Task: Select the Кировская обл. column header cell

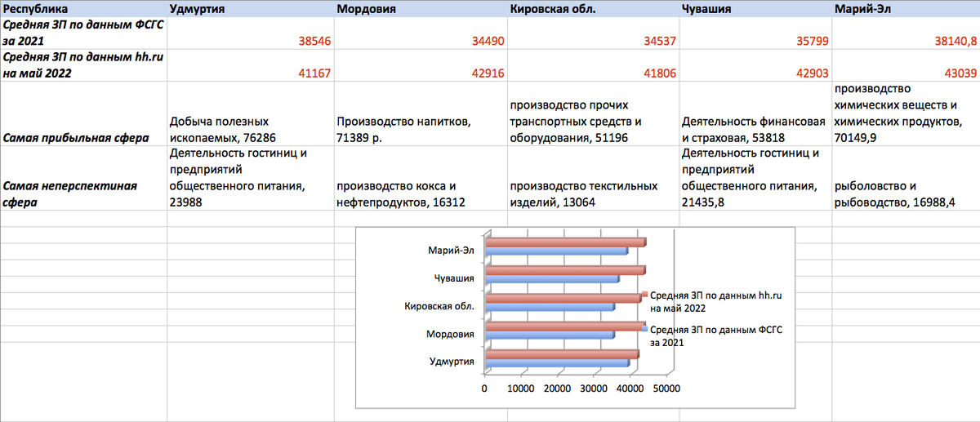Action: tap(592, 8)
